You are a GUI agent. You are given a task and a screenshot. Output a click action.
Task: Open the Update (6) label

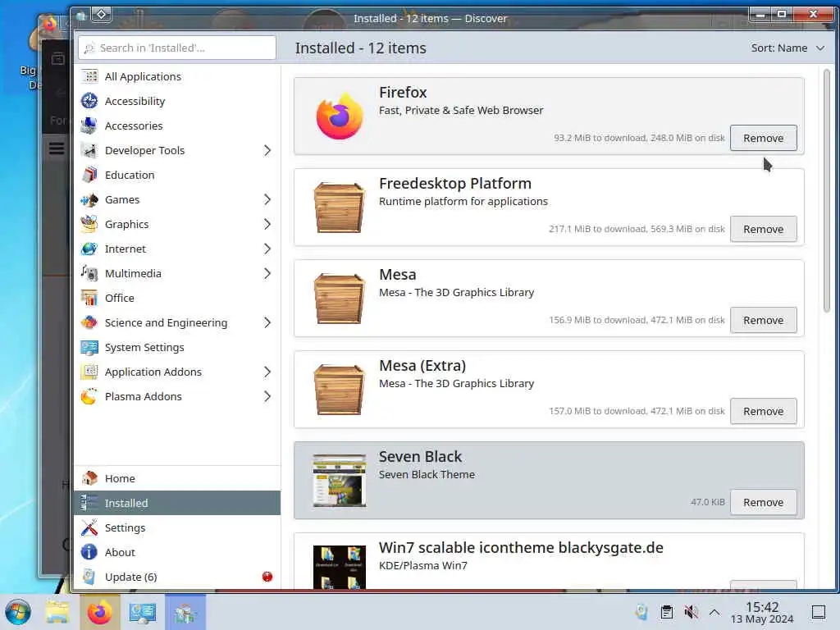point(130,577)
